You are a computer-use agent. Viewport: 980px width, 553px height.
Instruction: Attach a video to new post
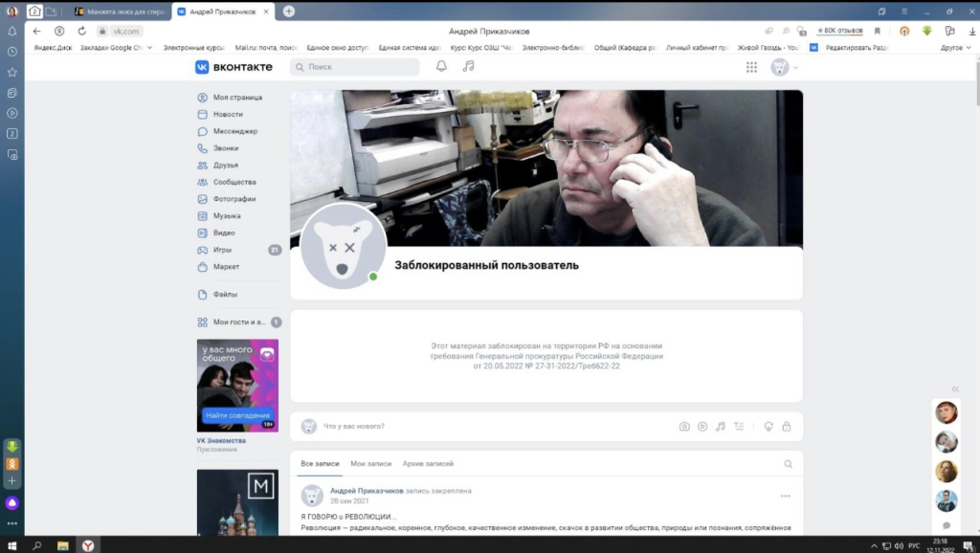[702, 427]
